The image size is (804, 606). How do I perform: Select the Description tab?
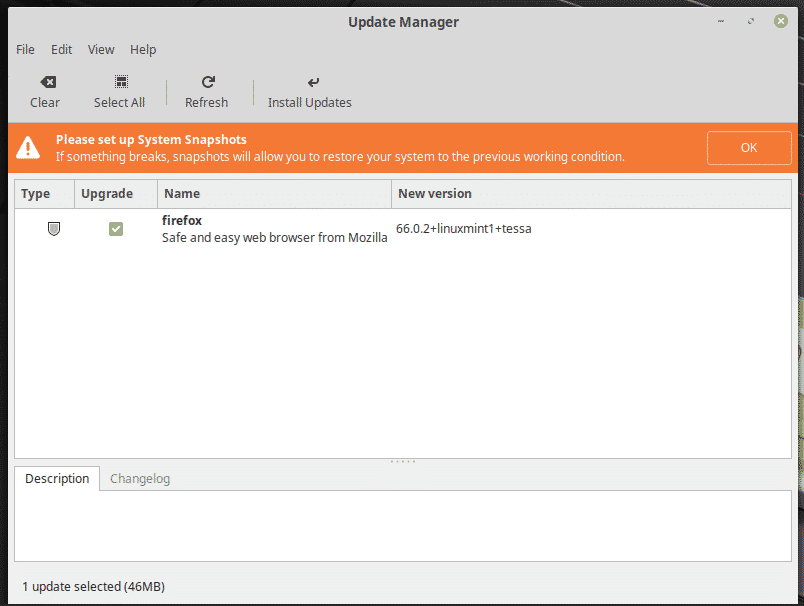coord(57,478)
